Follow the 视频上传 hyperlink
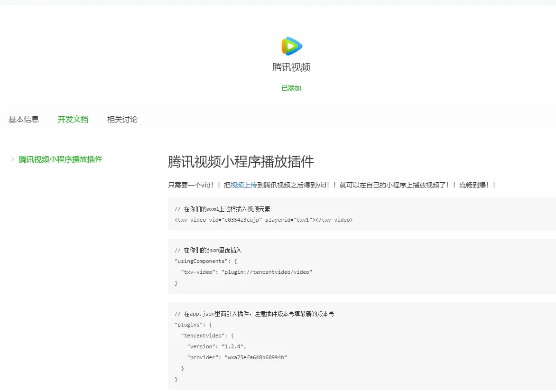 [243, 185]
